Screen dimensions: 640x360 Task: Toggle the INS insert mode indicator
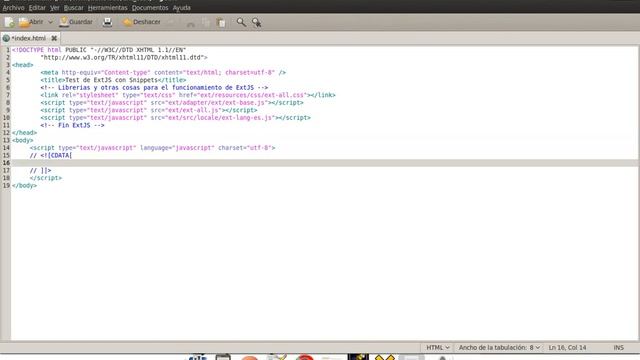[x=619, y=348]
